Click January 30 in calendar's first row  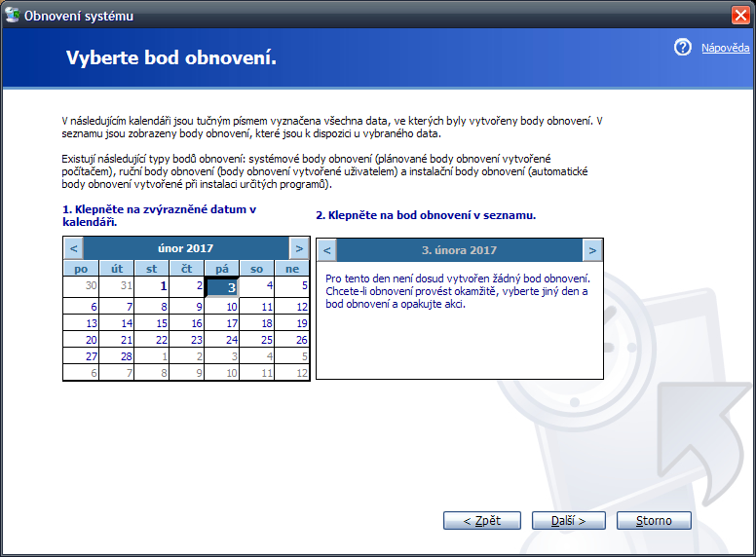(91, 286)
